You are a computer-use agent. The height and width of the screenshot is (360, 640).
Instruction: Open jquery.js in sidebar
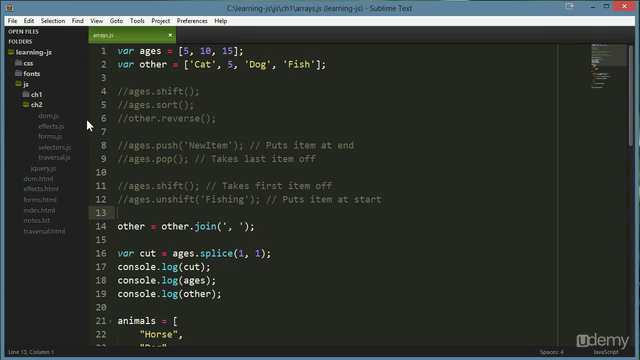43,168
